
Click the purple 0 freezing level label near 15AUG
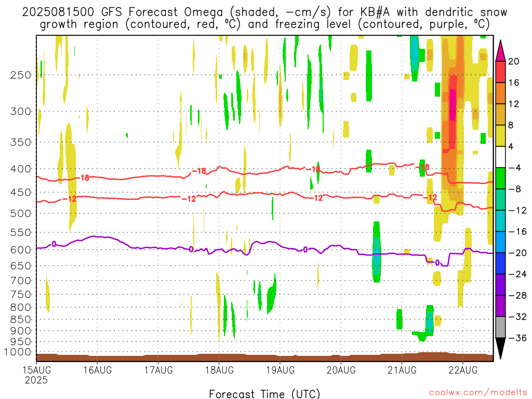click(54, 244)
